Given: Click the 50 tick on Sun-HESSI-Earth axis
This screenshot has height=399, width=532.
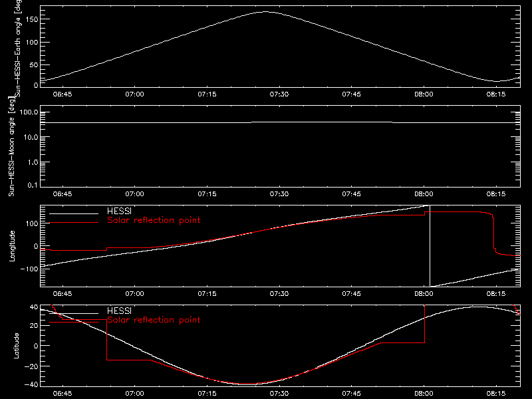Looking at the screenshot, I should point(34,65).
